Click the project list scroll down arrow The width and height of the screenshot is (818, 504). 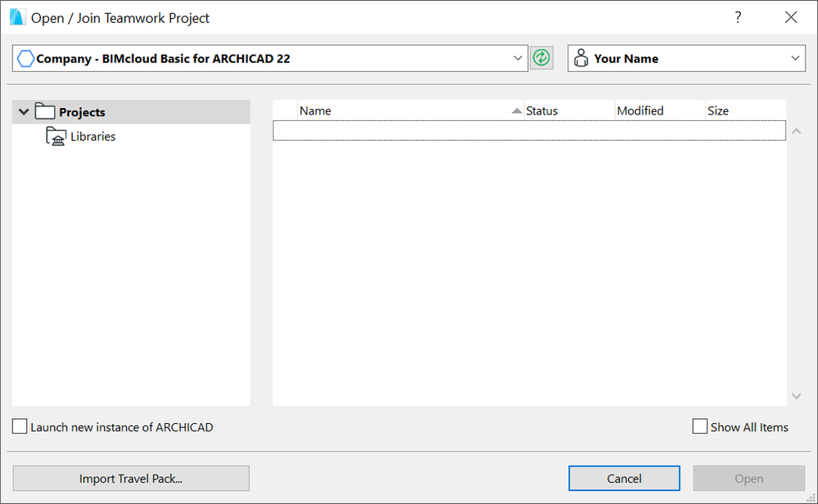click(796, 396)
